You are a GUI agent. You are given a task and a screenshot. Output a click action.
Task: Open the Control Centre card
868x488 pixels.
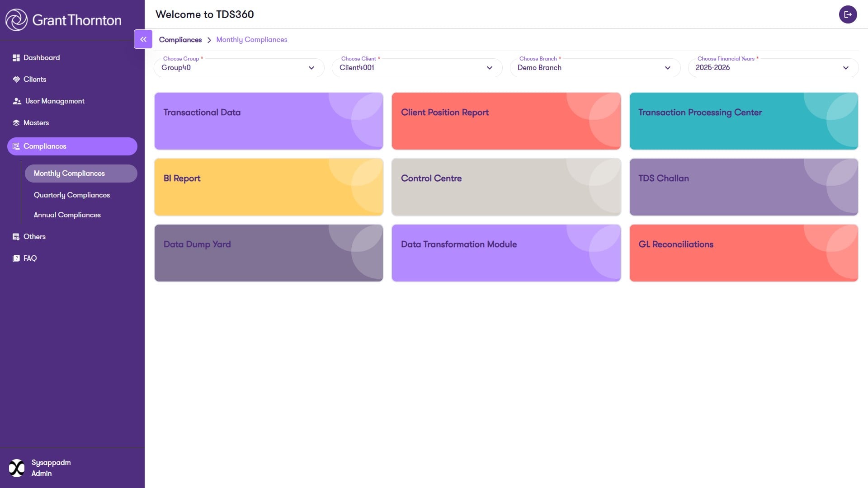click(506, 187)
